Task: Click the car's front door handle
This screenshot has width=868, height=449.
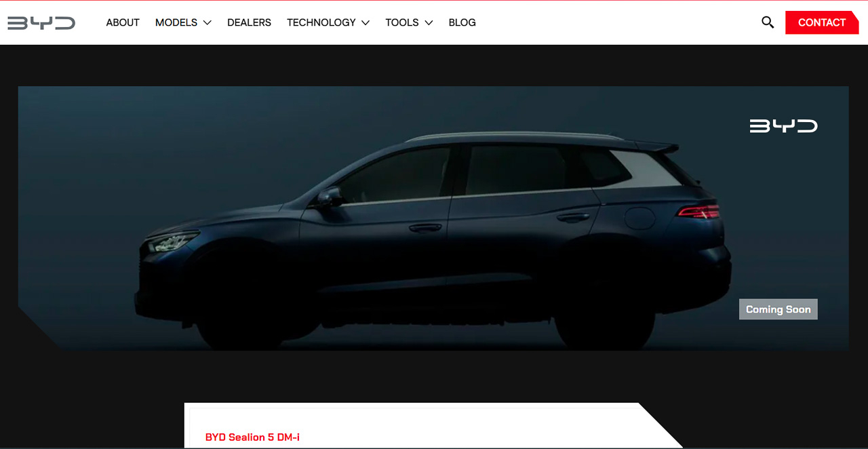Action: pyautogui.click(x=425, y=228)
